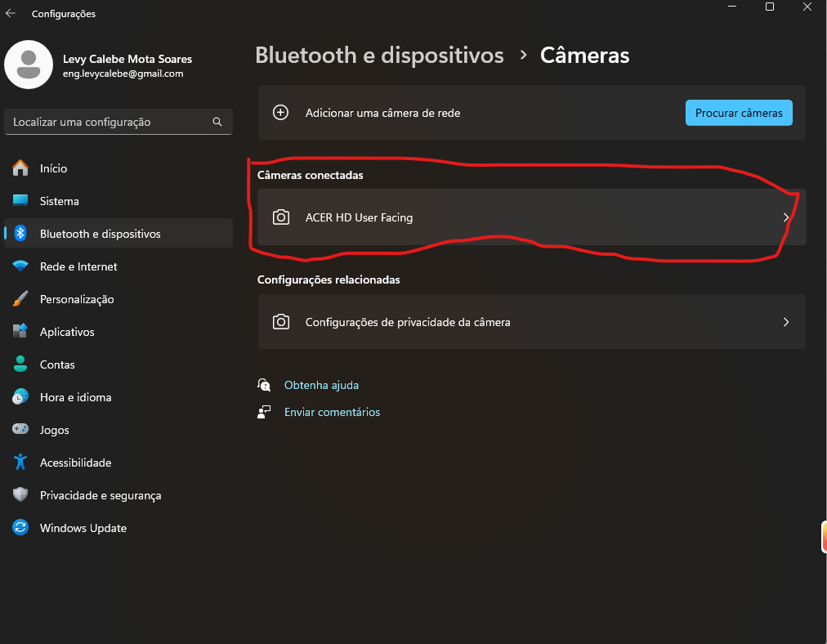Click the search magnifier icon
This screenshot has height=644, width=827.
coord(217,122)
